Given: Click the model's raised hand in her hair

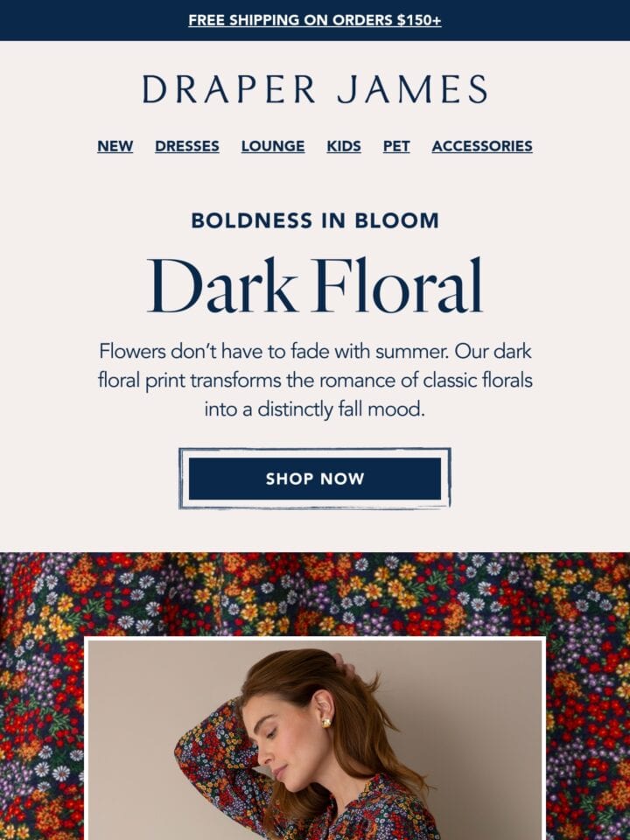Looking at the screenshot, I should (343, 665).
